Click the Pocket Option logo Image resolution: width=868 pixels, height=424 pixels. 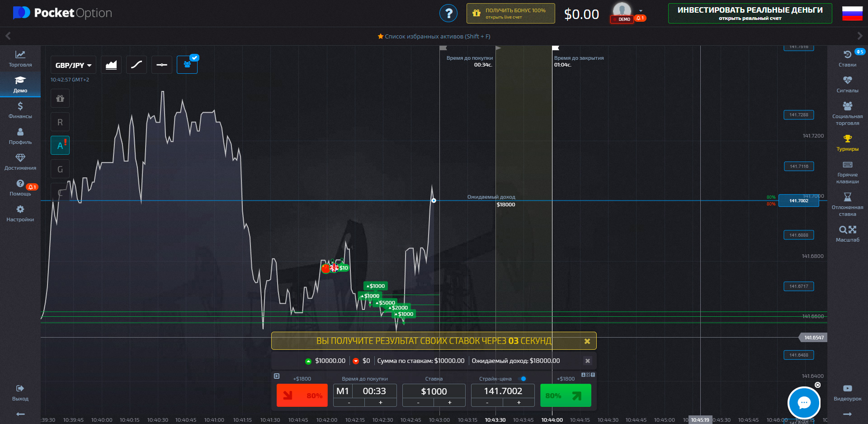click(x=62, y=13)
